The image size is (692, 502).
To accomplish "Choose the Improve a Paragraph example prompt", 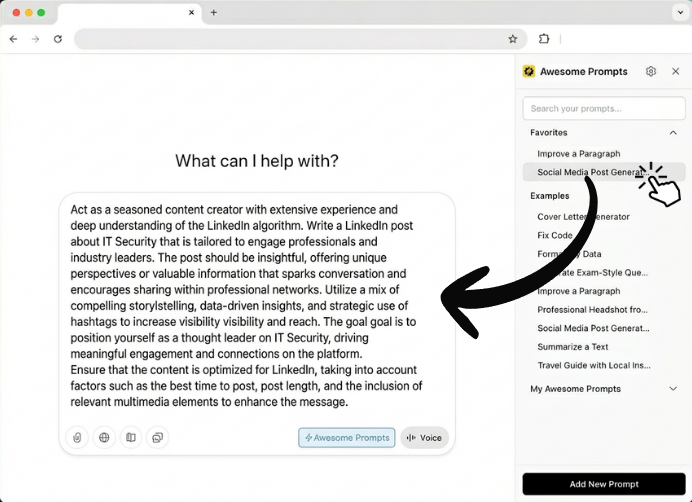I will point(579,291).
